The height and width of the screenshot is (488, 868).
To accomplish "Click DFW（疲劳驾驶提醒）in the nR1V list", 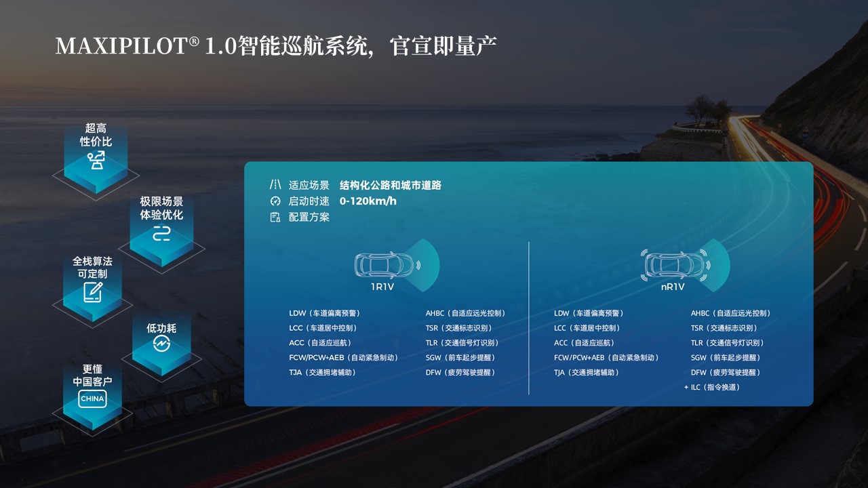I will (x=726, y=373).
